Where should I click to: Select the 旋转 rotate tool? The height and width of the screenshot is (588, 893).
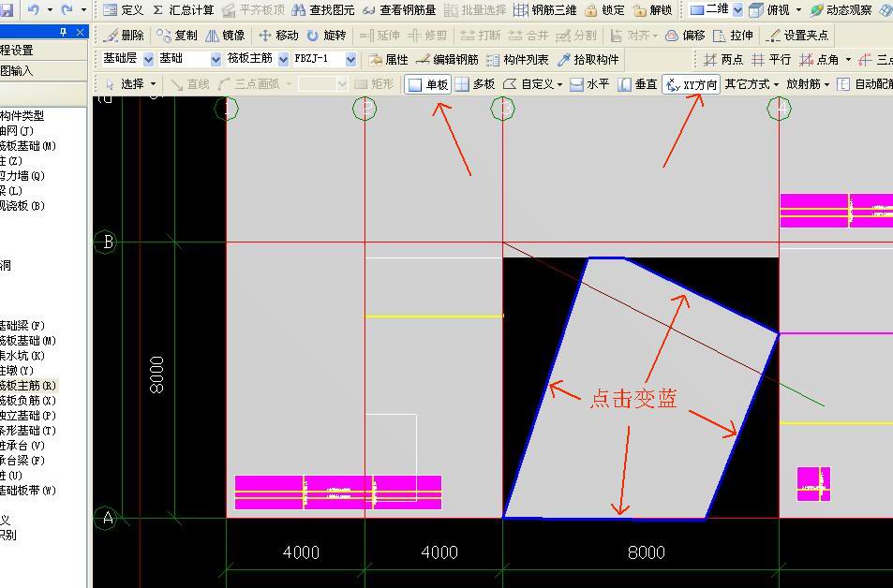pos(326,36)
